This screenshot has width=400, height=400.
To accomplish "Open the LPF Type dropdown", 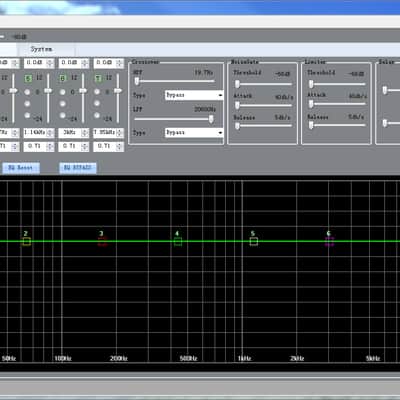I will coord(194,133).
